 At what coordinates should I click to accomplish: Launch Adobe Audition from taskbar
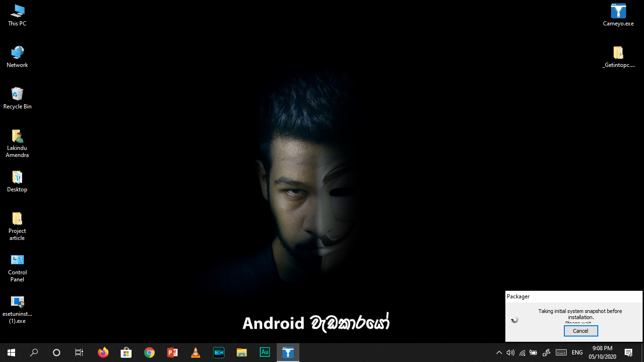pos(265,353)
